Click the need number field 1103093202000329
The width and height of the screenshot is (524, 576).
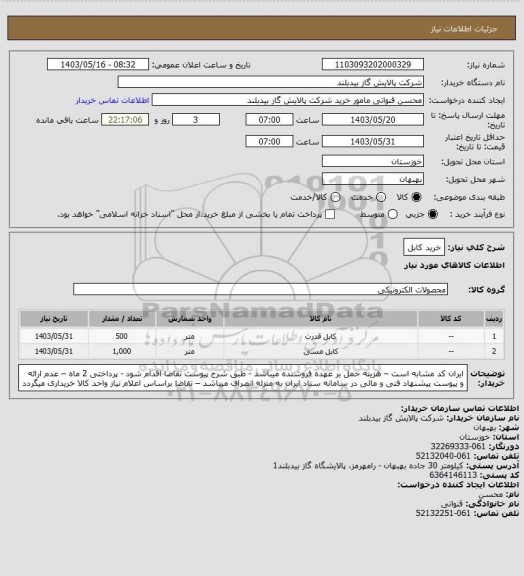373,64
